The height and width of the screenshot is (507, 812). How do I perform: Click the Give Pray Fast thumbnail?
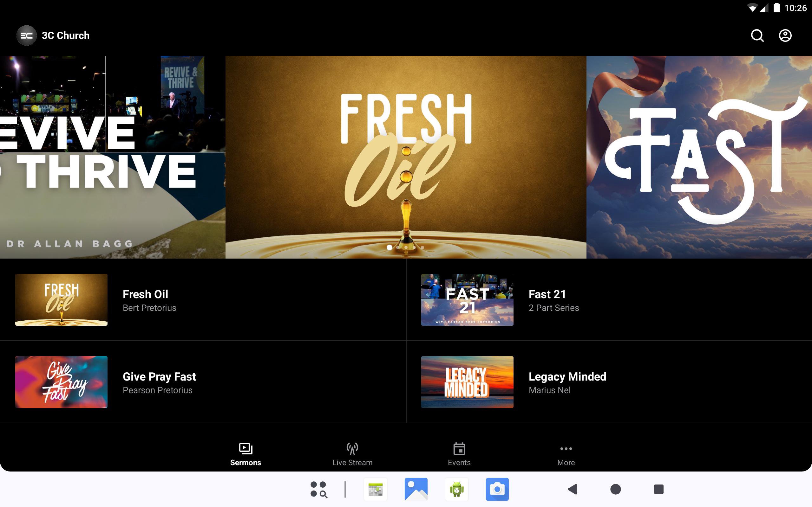tap(62, 382)
